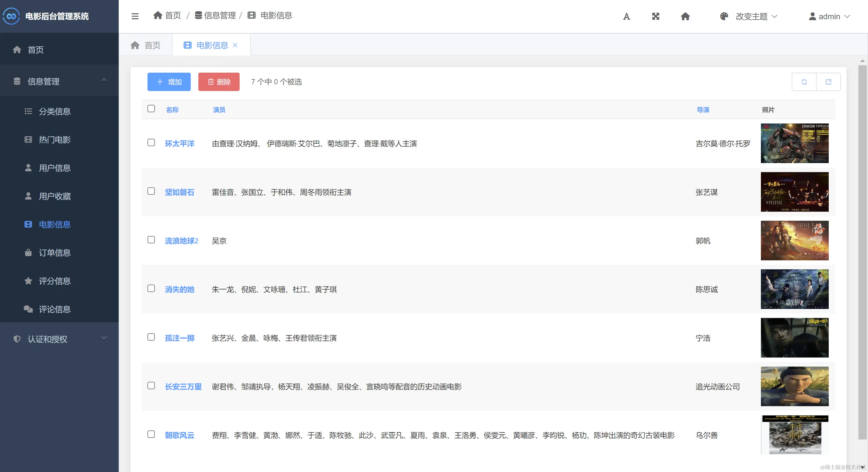Click the infinity logo in sidebar header
The width and height of the screenshot is (868, 472).
(x=11, y=16)
